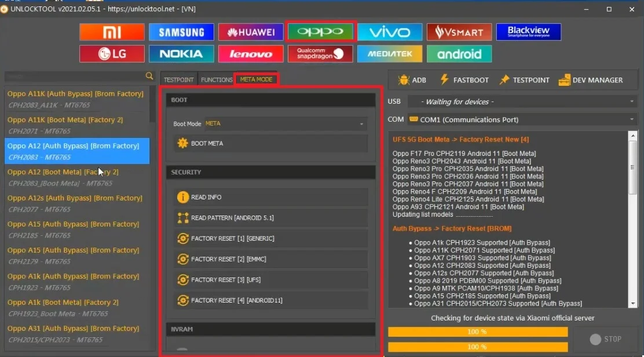
Task: Pick the Blackview brand logo
Action: click(x=529, y=32)
